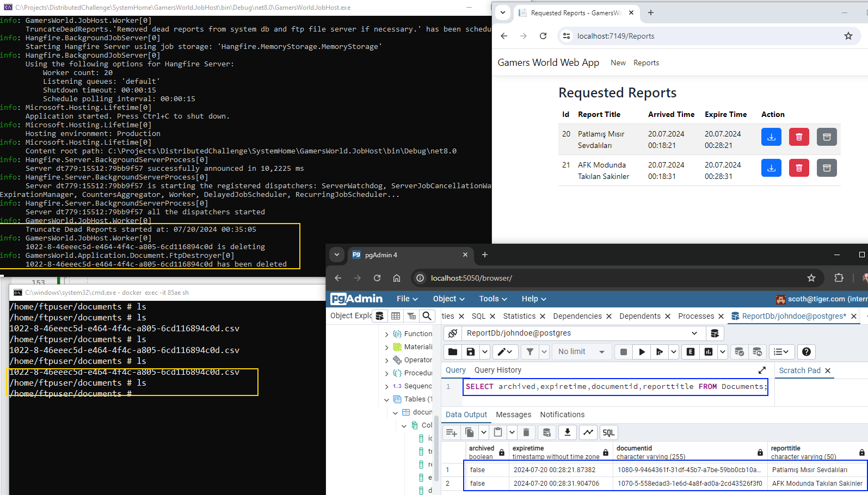This screenshot has width=868, height=495.
Task: Open the No limit rows dropdown
Action: point(581,352)
